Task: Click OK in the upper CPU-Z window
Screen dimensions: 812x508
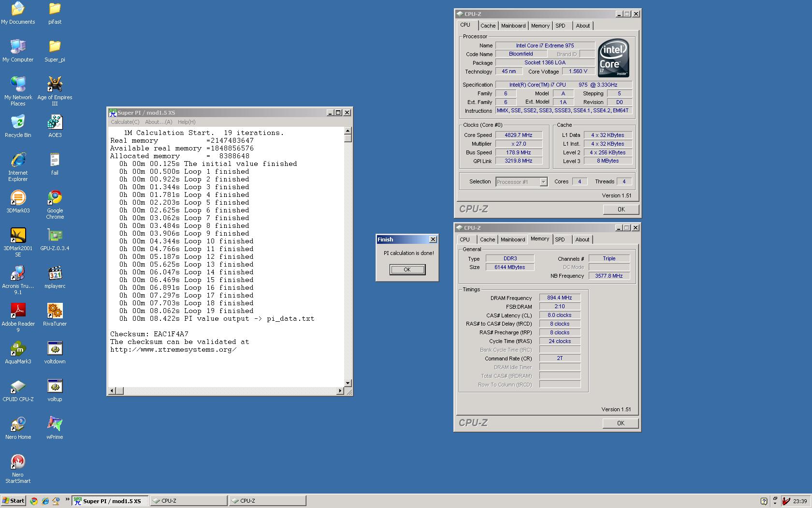Action: click(621, 209)
